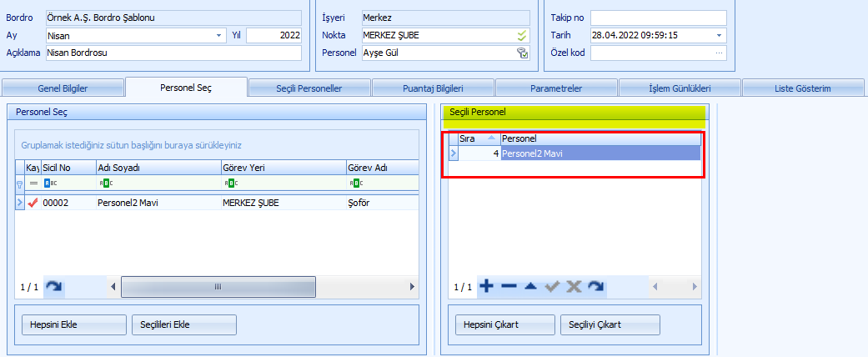
Task: Open the Ay month dropdown
Action: tap(220, 35)
